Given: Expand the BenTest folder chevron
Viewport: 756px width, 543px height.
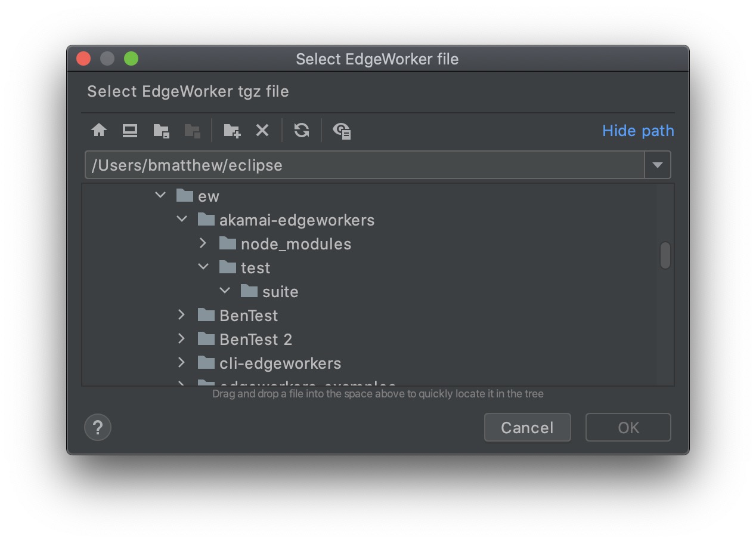Looking at the screenshot, I should (x=182, y=315).
